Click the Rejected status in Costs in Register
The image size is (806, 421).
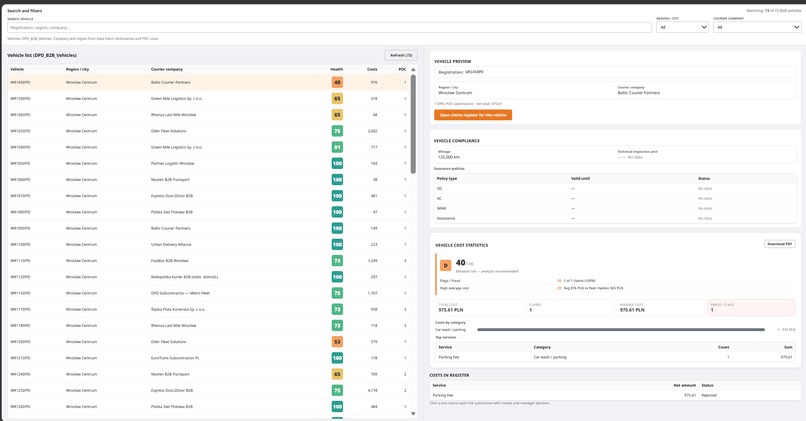708,395
